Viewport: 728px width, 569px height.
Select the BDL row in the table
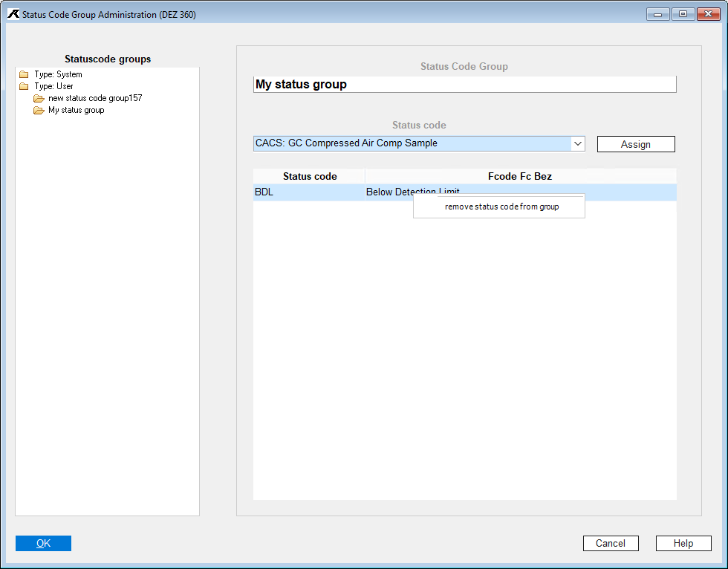[x=308, y=192]
